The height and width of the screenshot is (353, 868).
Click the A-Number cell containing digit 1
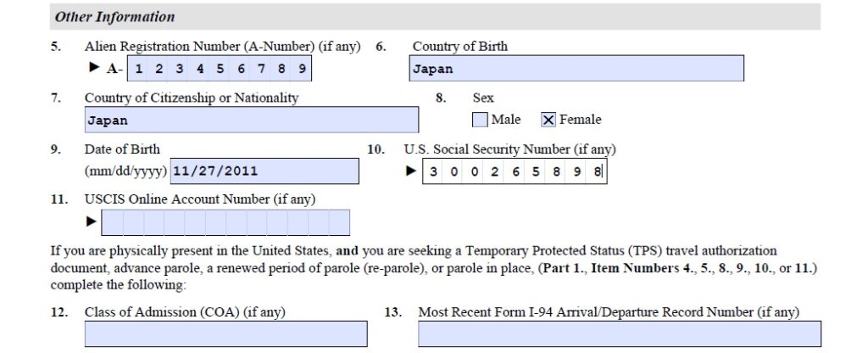click(138, 69)
